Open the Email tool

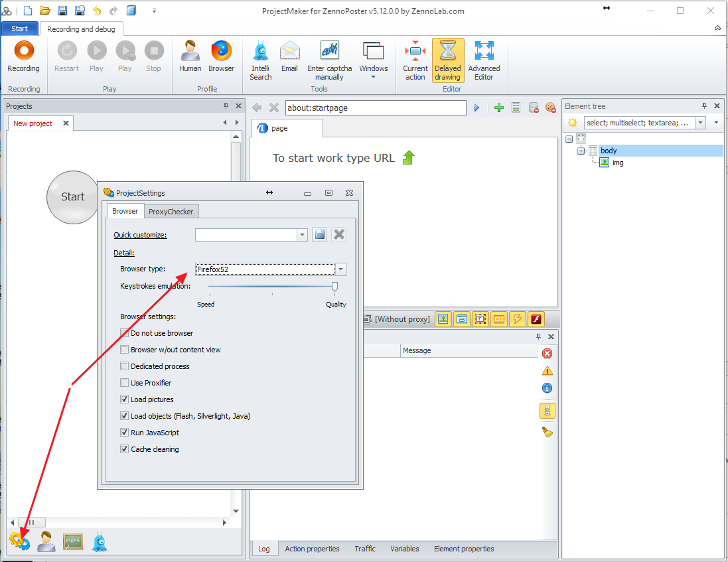290,56
